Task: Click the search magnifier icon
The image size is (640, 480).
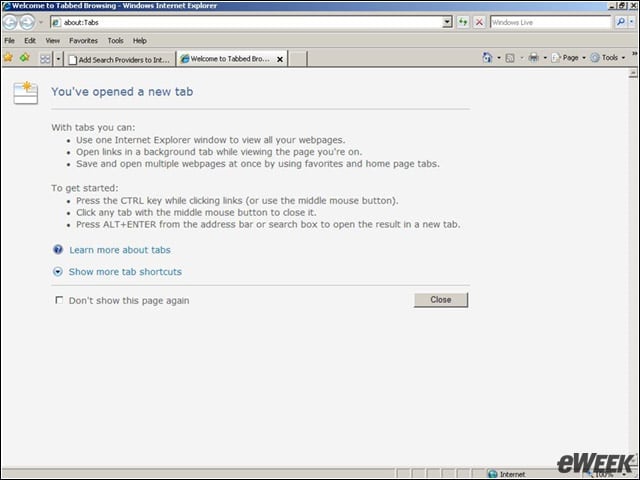Action: pos(621,22)
